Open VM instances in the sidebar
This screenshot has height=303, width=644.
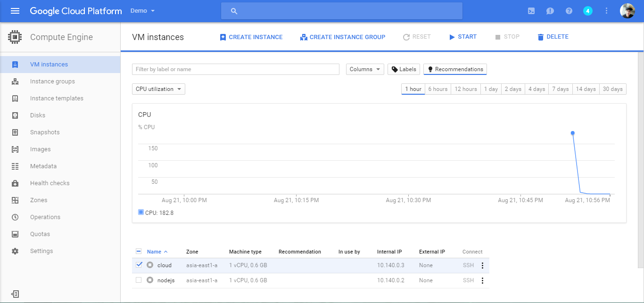[x=60, y=65]
